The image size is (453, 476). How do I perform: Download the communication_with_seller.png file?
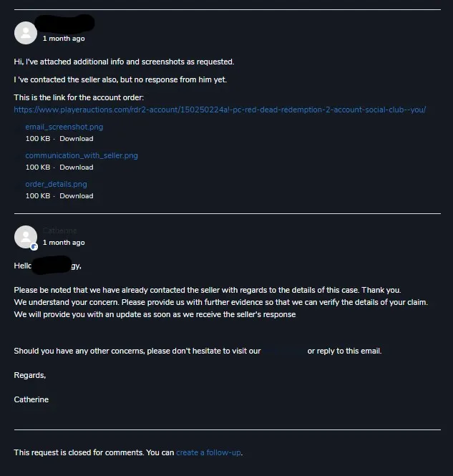[x=76, y=167]
